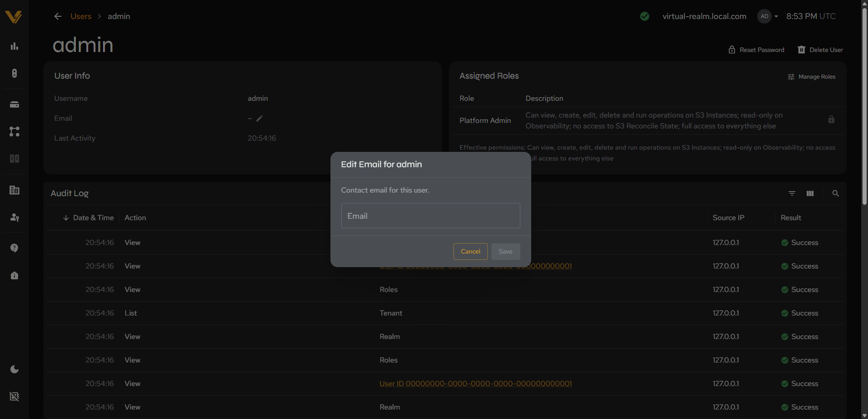Click the Save button in Edit Email dialog

coord(505,251)
